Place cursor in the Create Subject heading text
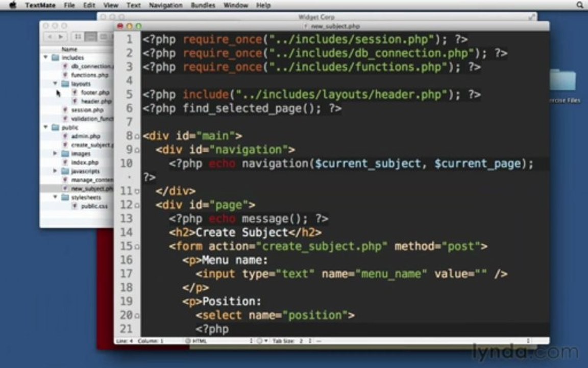The height and width of the screenshot is (368, 588). click(x=242, y=233)
